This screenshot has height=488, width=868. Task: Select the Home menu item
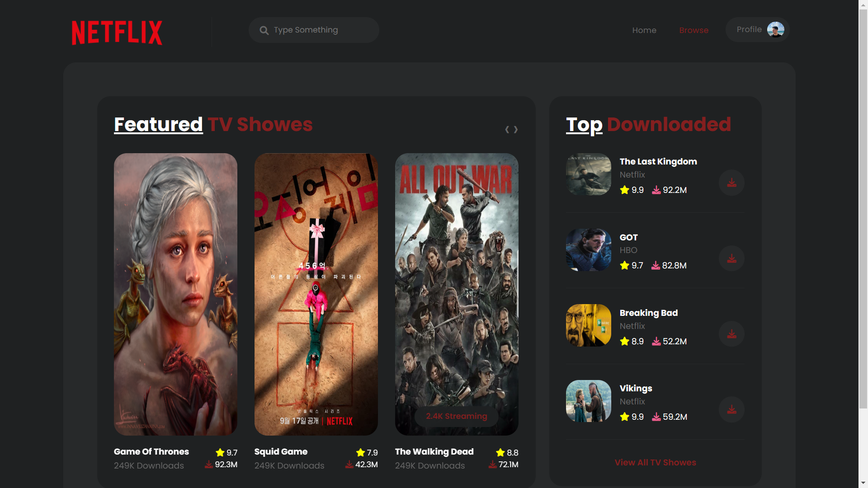click(x=644, y=30)
